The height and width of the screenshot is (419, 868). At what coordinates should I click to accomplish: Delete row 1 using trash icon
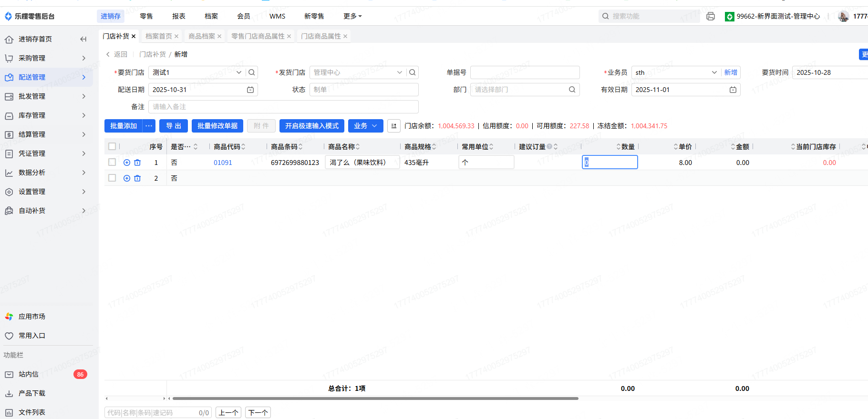tap(137, 163)
